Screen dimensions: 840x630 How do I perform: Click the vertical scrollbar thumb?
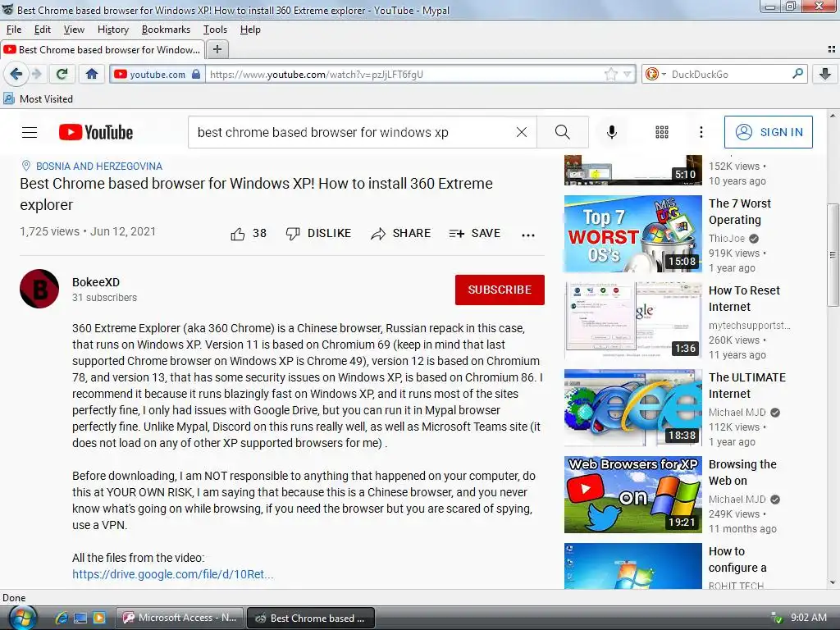tap(832, 254)
